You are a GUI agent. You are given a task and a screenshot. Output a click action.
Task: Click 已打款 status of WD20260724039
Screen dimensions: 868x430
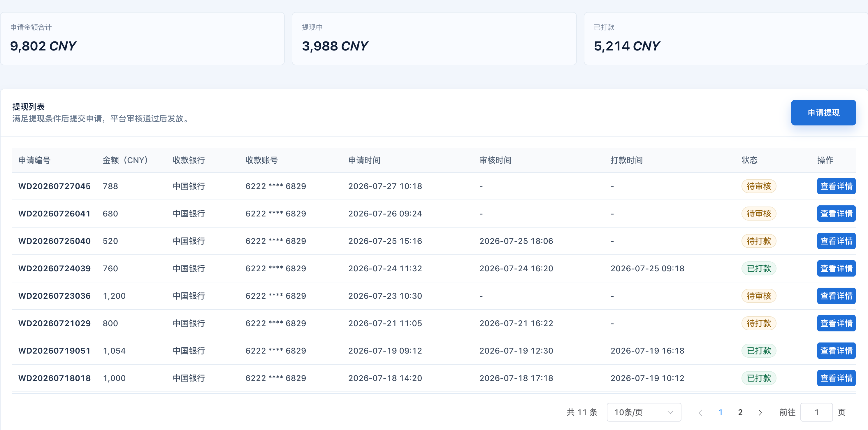[758, 268]
